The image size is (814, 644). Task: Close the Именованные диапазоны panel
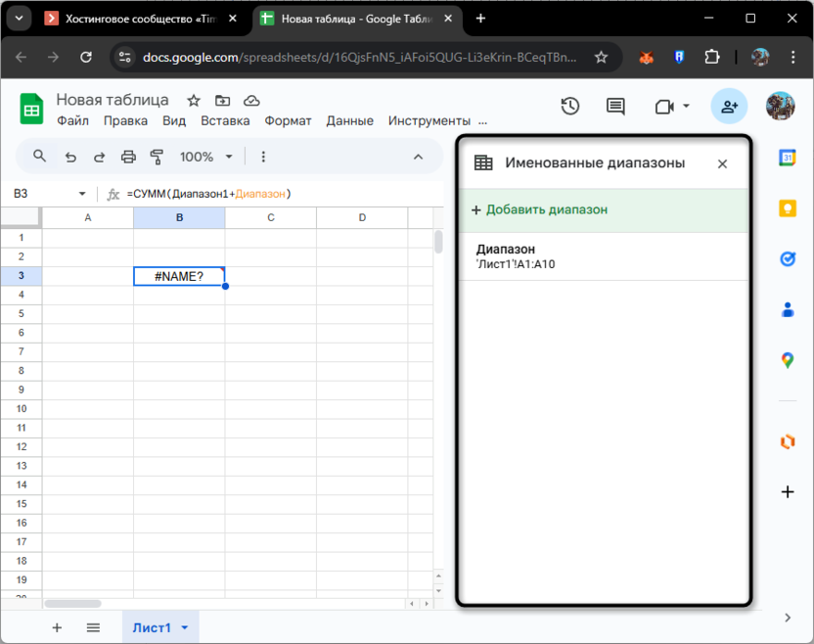722,163
